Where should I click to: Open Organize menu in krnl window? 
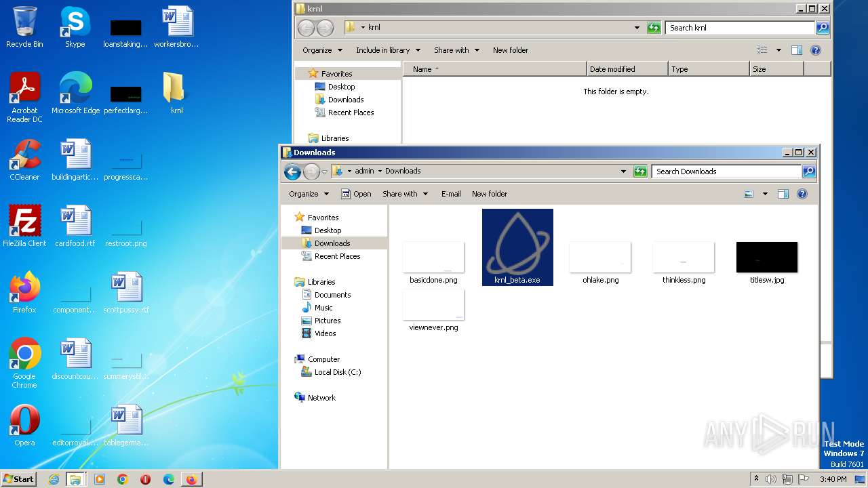coord(322,50)
